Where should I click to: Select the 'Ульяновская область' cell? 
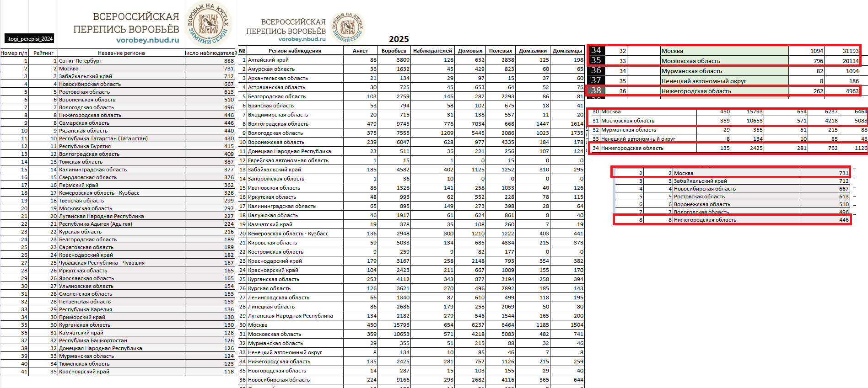[121, 286]
